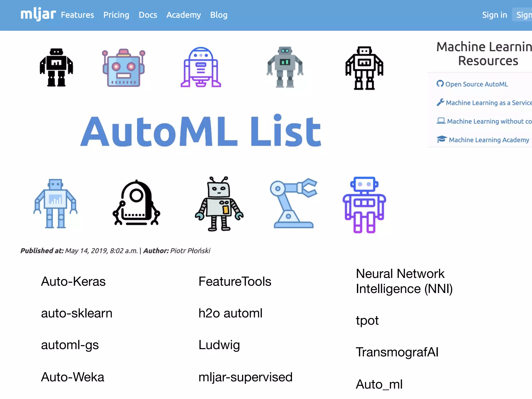Click the black outlined robot icon

[364, 68]
